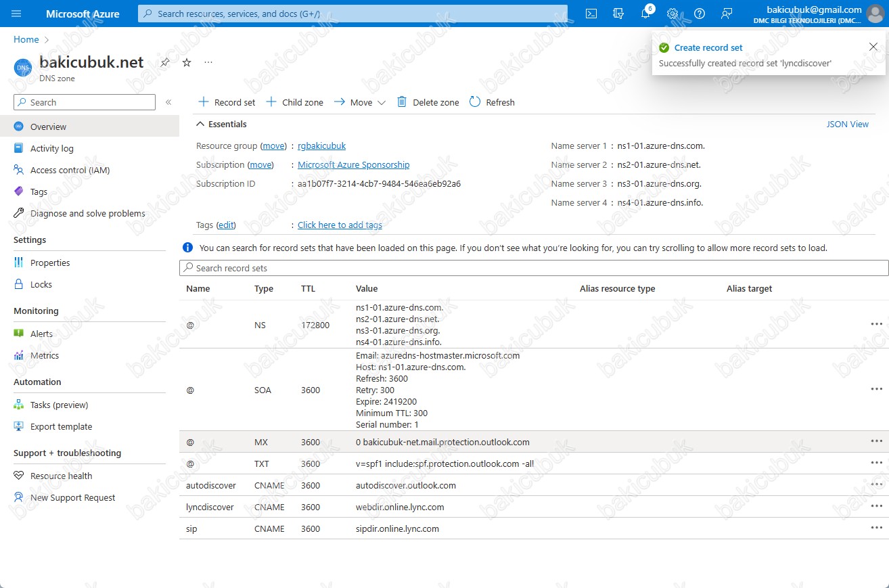Go to Home breadcrumb

[26, 40]
